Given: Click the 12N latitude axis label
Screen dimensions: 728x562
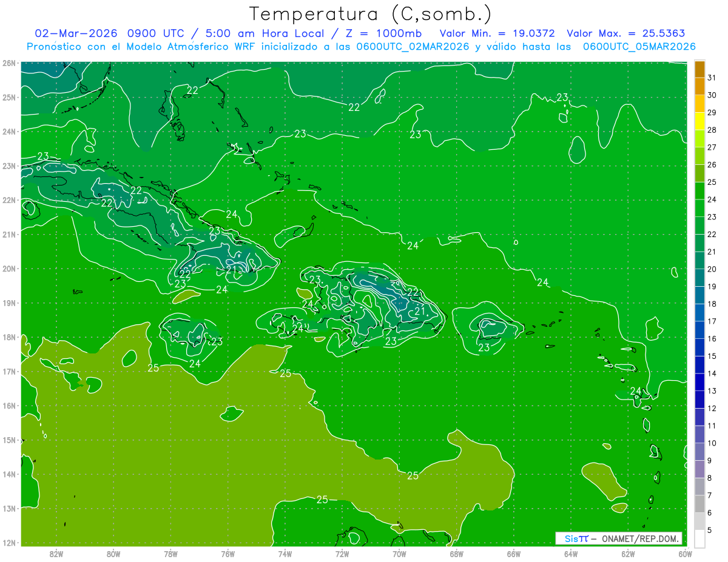Looking at the screenshot, I should click(x=8, y=543).
